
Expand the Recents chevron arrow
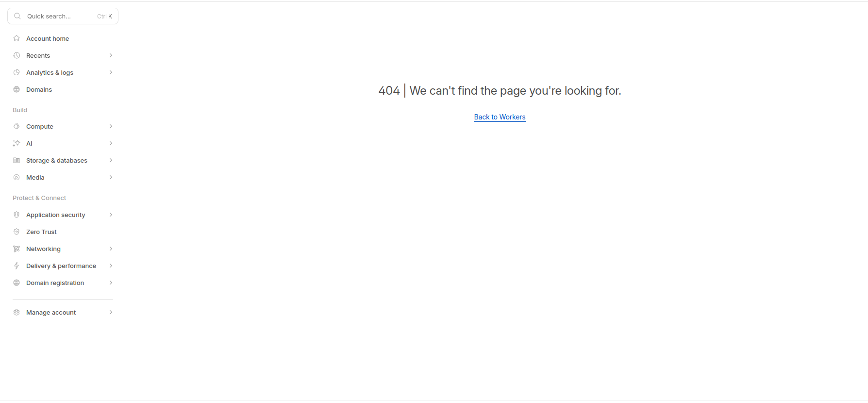(x=111, y=56)
